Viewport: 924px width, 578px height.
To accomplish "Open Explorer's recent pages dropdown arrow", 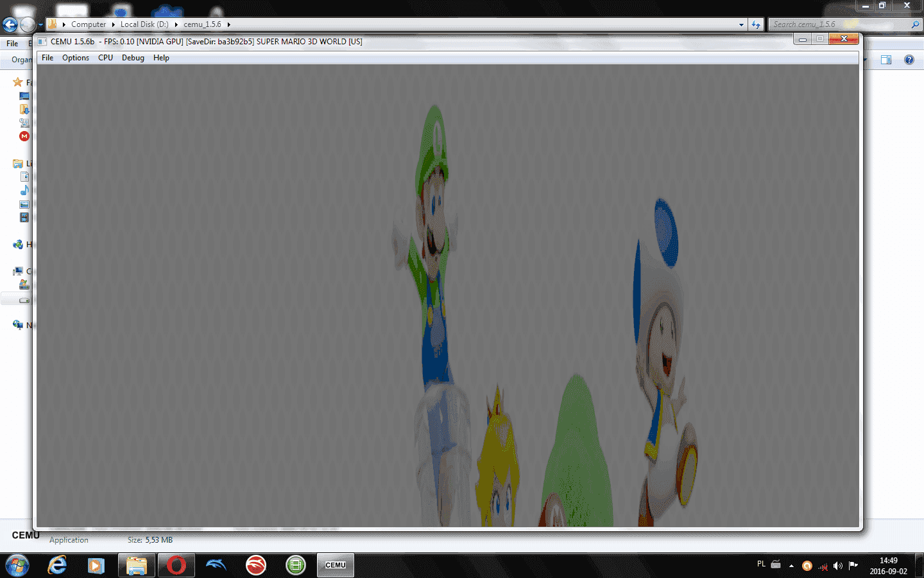I will (x=40, y=25).
